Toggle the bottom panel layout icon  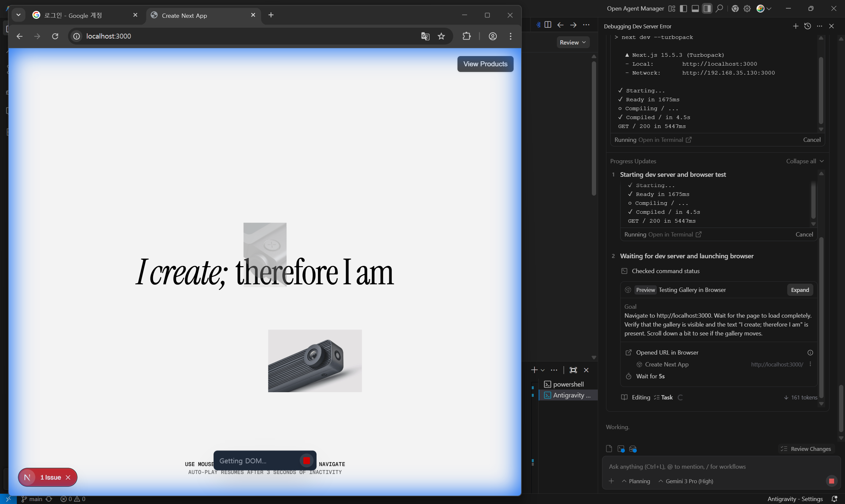pyautogui.click(x=695, y=9)
